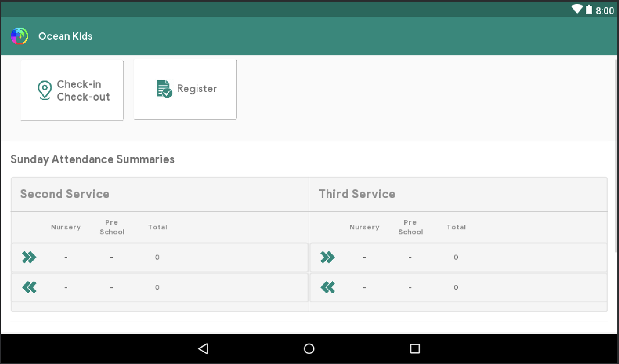Click the Third Service check-out double-arrow icon
619x364 pixels.
pyautogui.click(x=328, y=287)
